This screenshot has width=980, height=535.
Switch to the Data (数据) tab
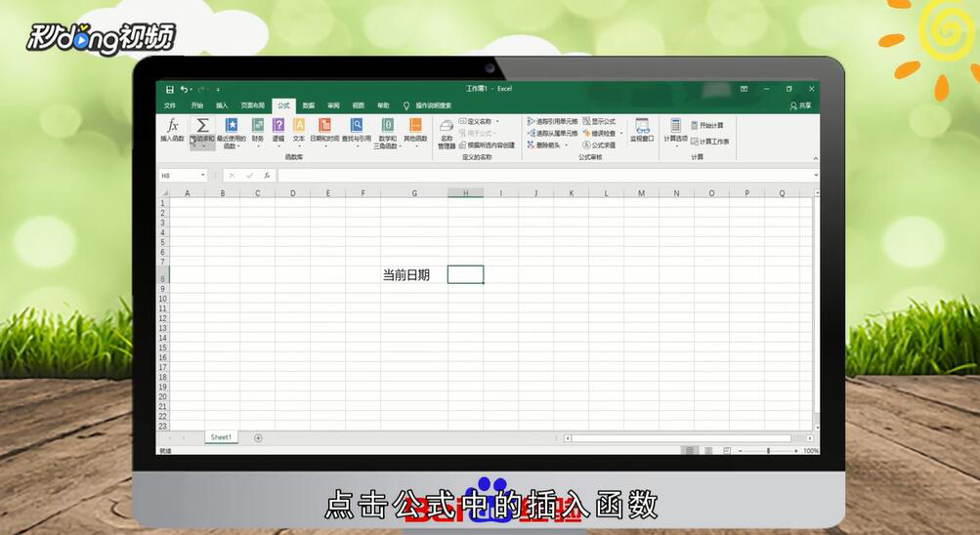(x=309, y=105)
